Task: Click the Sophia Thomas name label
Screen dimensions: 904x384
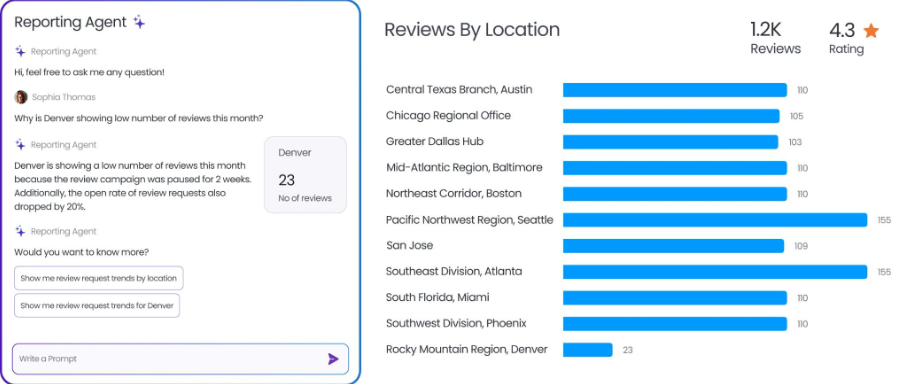Action: tap(63, 97)
